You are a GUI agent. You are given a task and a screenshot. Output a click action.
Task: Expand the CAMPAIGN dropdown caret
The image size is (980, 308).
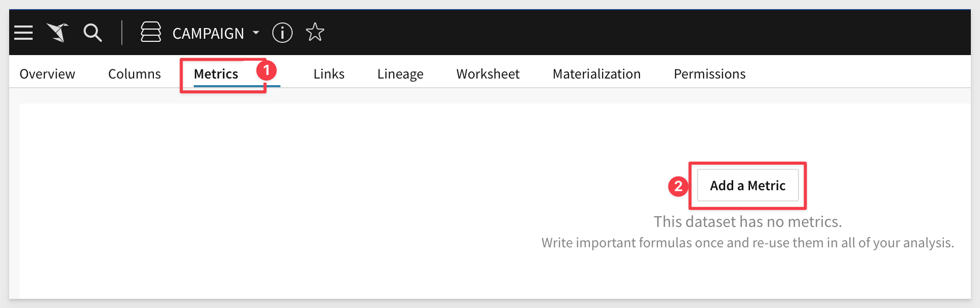pos(256,33)
